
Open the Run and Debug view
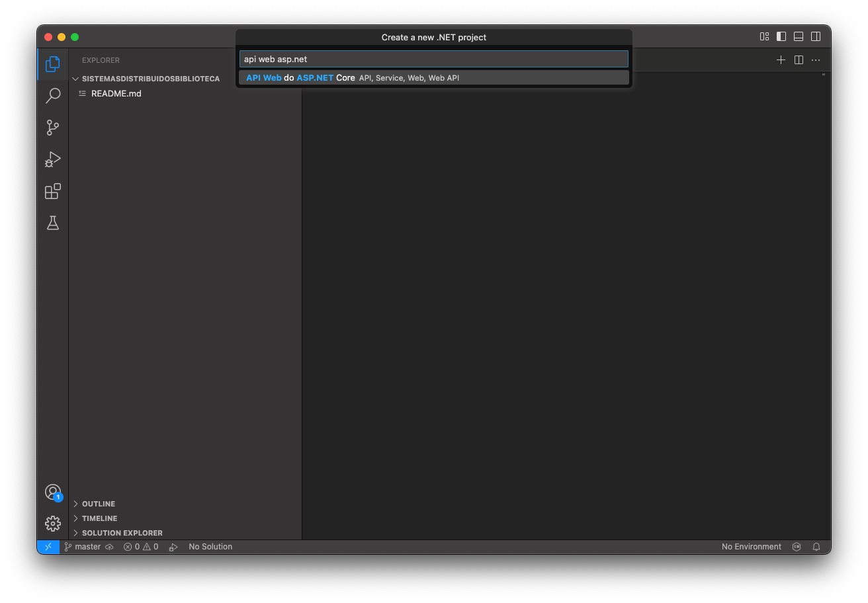tap(53, 159)
